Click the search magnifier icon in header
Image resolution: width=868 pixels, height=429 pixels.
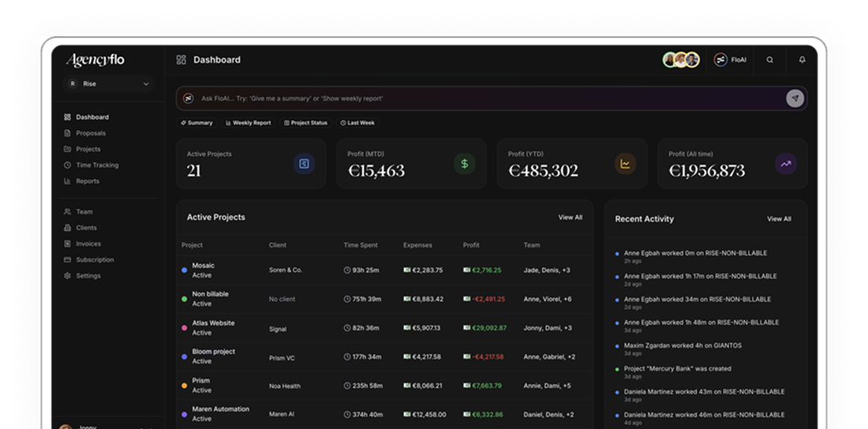click(769, 60)
